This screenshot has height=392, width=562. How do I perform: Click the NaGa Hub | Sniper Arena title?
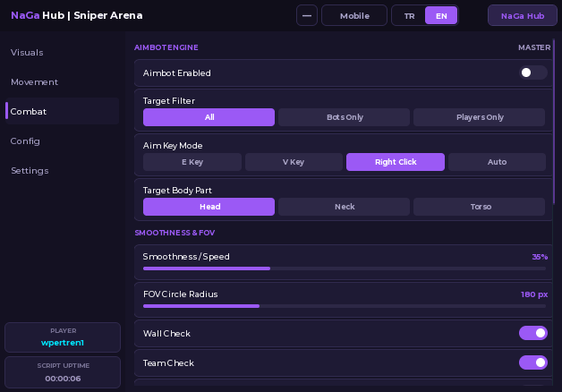tap(77, 15)
